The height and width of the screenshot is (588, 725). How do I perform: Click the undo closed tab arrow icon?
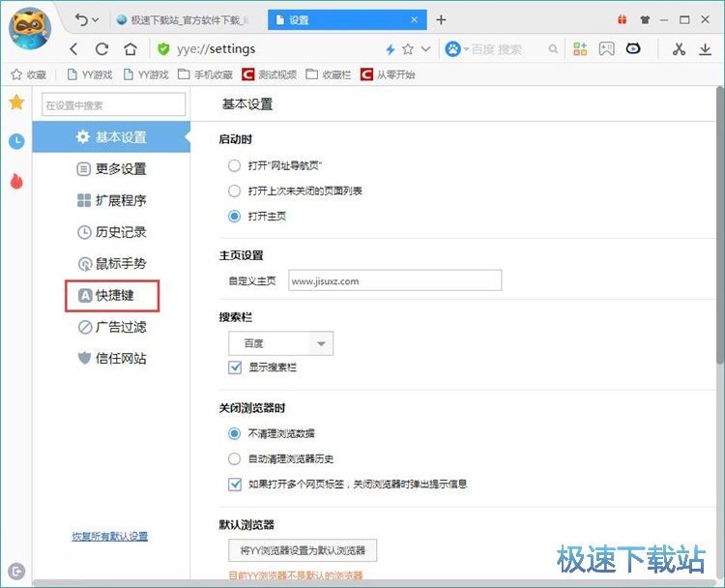(81, 20)
